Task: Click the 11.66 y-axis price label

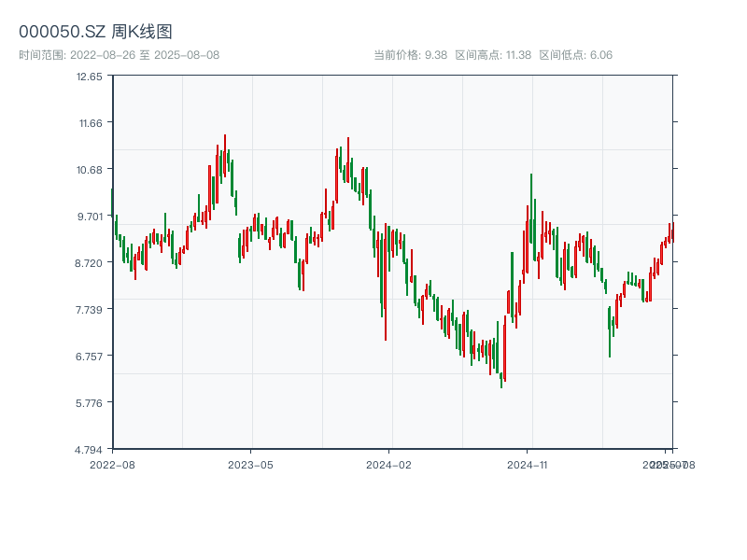Action: [x=90, y=123]
